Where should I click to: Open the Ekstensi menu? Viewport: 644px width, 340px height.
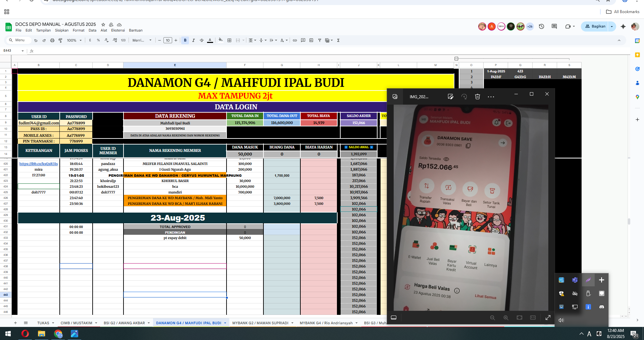point(118,30)
